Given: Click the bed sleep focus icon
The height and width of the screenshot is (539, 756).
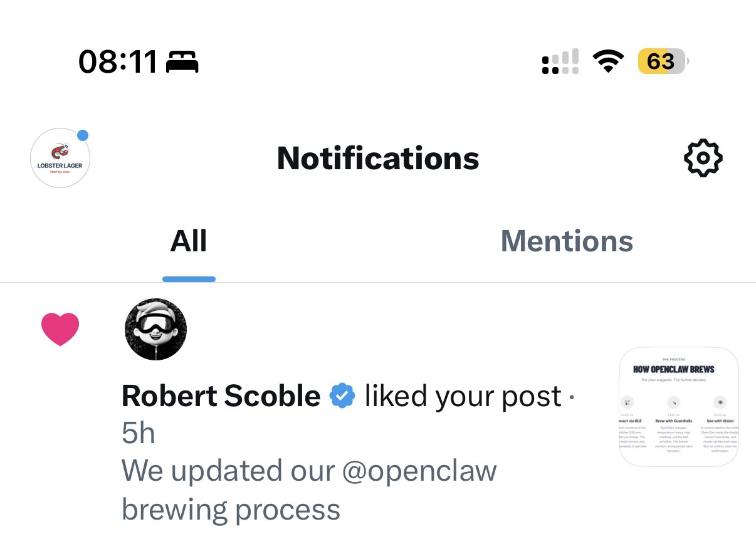Looking at the screenshot, I should pyautogui.click(x=182, y=62).
